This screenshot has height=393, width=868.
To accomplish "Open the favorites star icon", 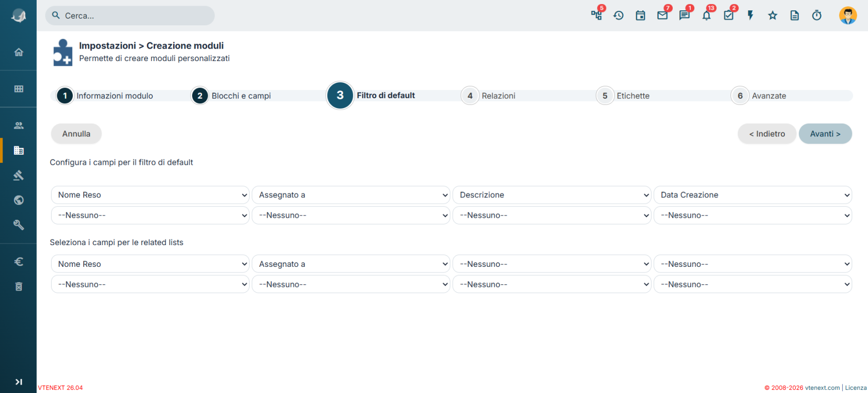I will point(772,16).
